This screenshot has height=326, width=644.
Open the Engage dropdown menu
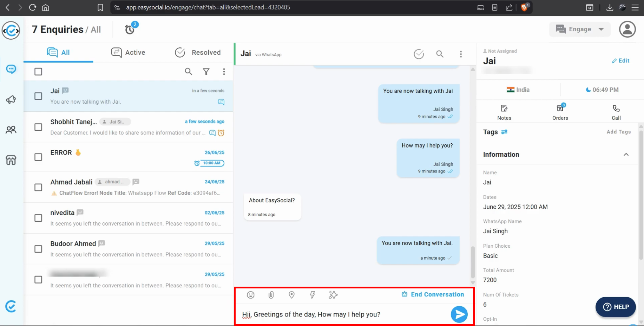click(579, 30)
